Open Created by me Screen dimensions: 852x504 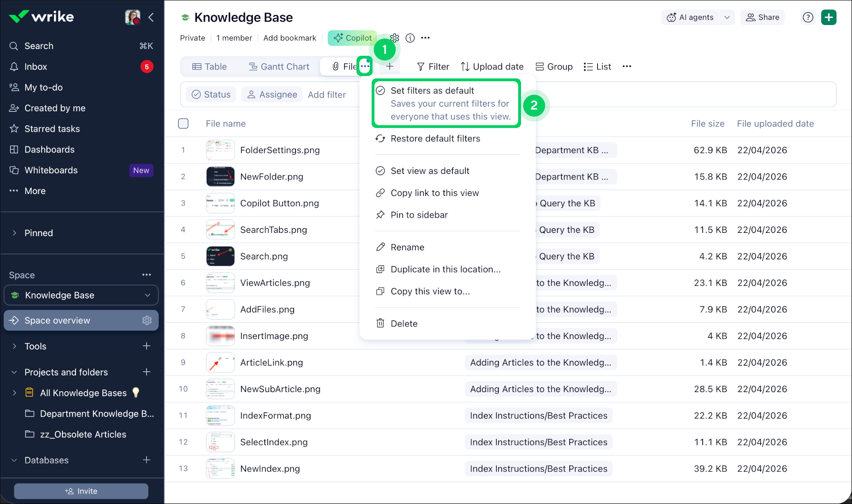pyautogui.click(x=81, y=108)
